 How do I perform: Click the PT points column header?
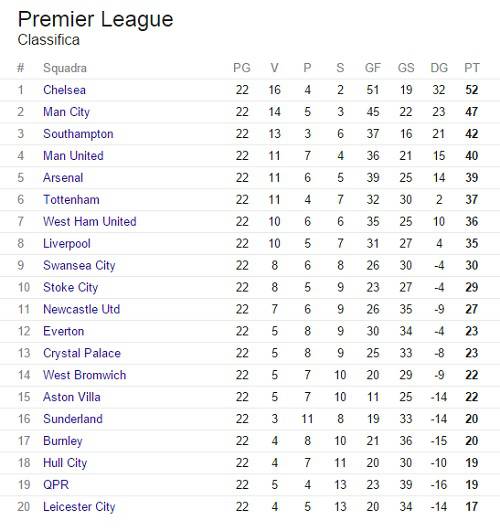tap(472, 68)
